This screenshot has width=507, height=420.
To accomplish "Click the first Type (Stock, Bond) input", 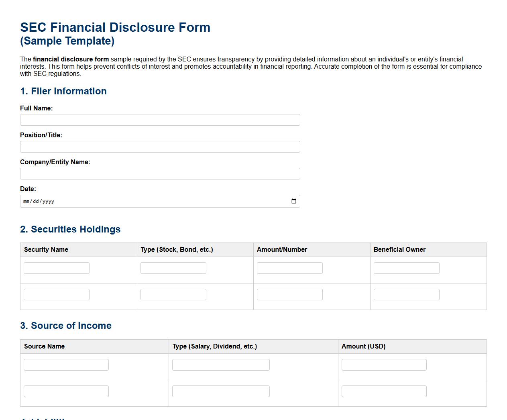I will pos(173,268).
